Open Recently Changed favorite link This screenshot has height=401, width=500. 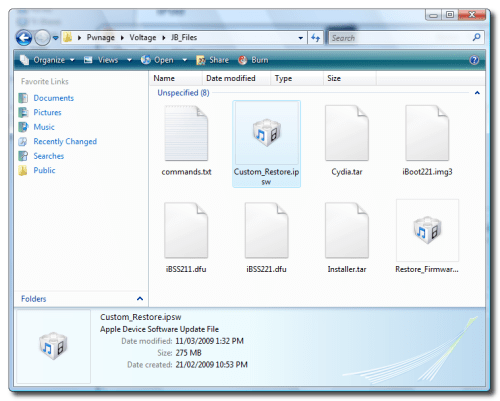(65, 141)
